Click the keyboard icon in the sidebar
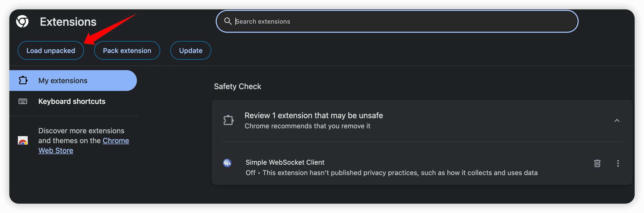Image resolution: width=644 pixels, height=213 pixels. [x=23, y=101]
